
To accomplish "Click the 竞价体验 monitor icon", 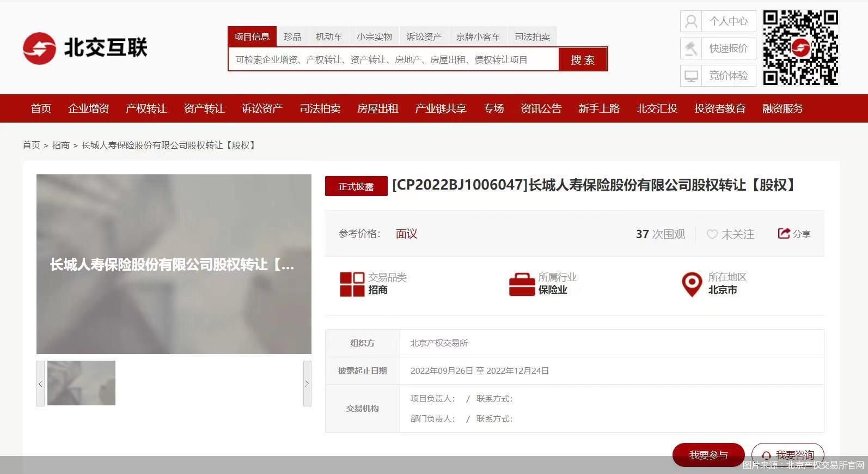I will click(691, 76).
